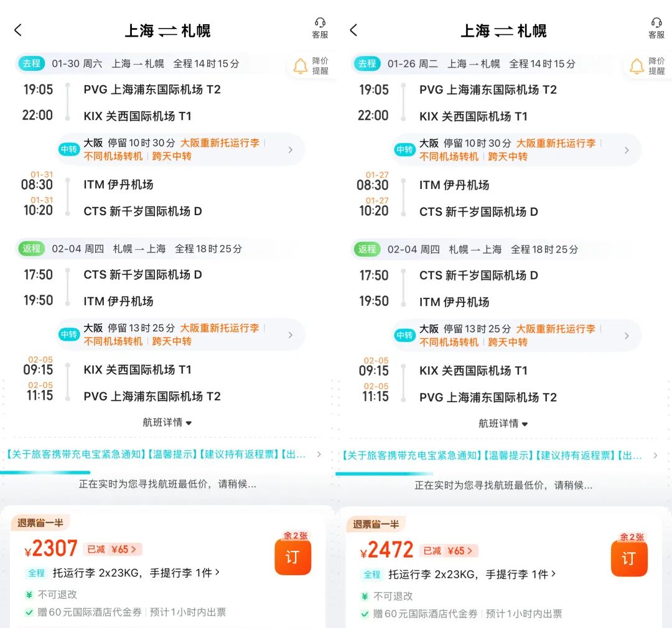Viewport: 672px width, 628px height.
Task: Tap 退票省一半 tag above ¥2472
Action: [376, 524]
